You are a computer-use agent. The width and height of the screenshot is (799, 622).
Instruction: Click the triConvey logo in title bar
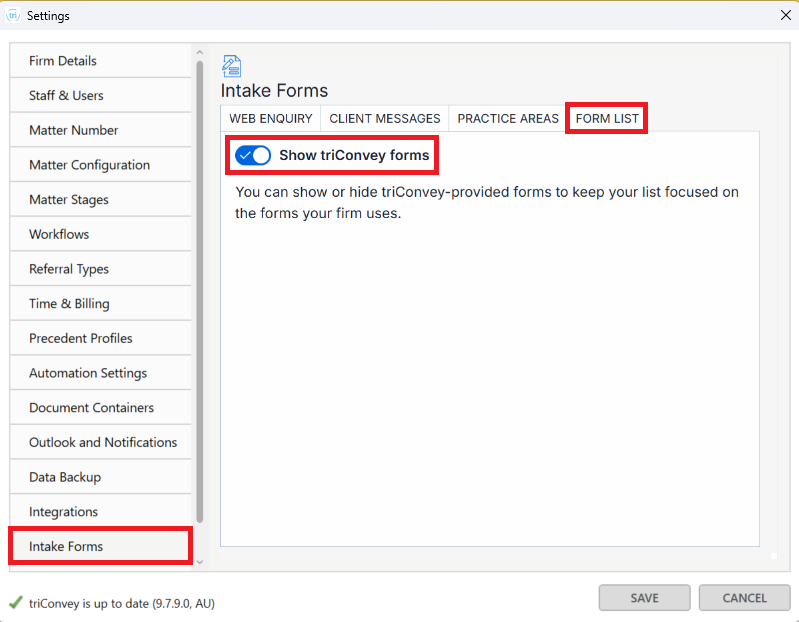(13, 15)
